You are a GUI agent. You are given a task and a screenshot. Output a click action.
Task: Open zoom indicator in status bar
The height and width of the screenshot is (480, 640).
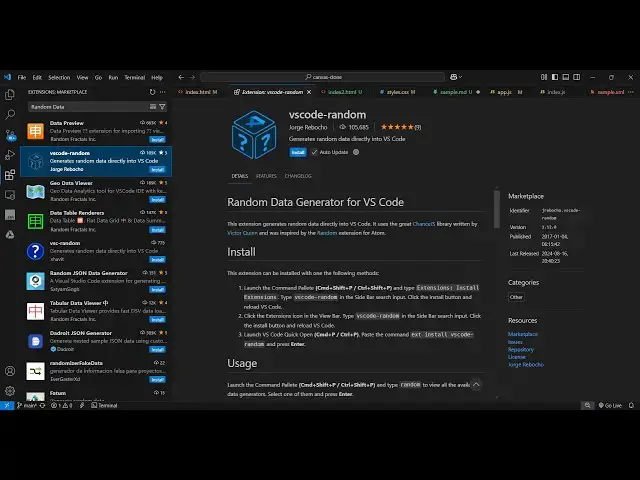pos(587,405)
